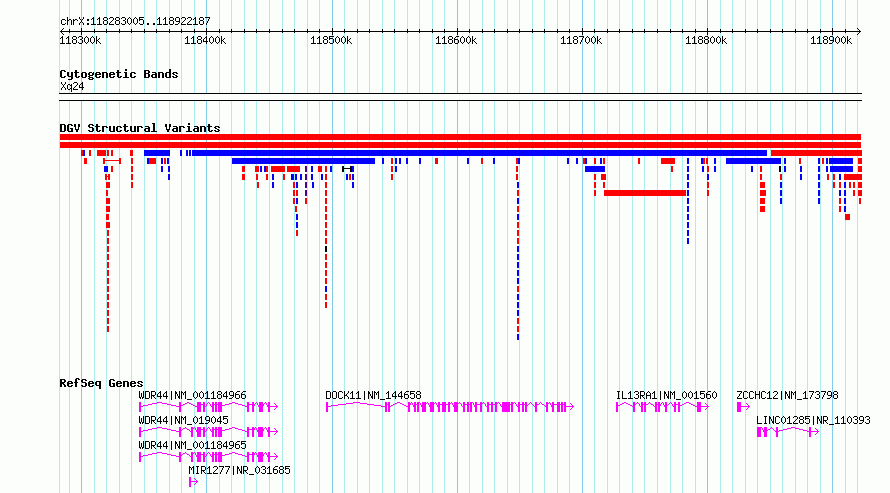Click the blue dashed variant near 118785k

coord(688,201)
